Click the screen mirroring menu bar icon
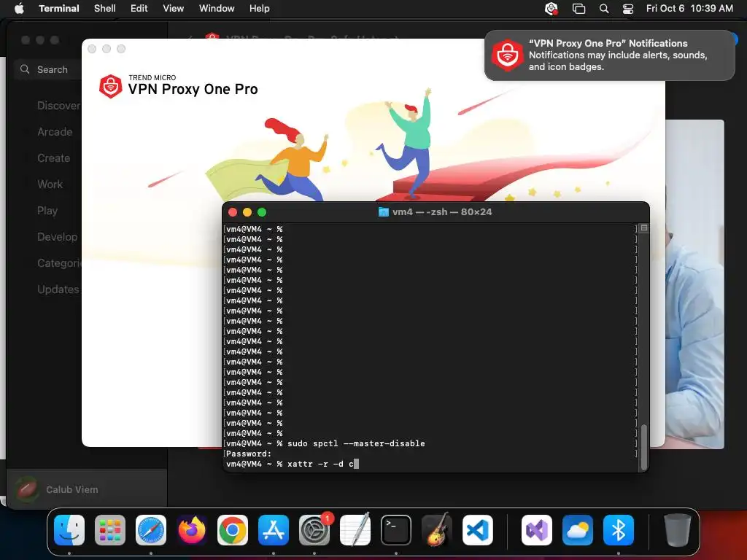 [x=578, y=9]
